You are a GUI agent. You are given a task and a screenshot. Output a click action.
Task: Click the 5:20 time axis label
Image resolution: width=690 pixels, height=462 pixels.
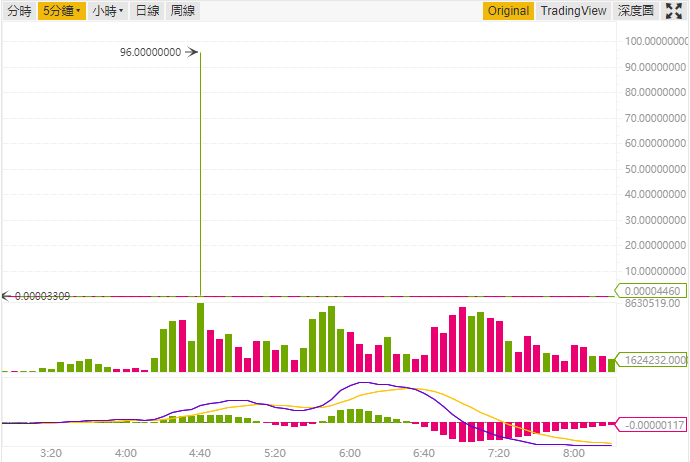coord(275,453)
